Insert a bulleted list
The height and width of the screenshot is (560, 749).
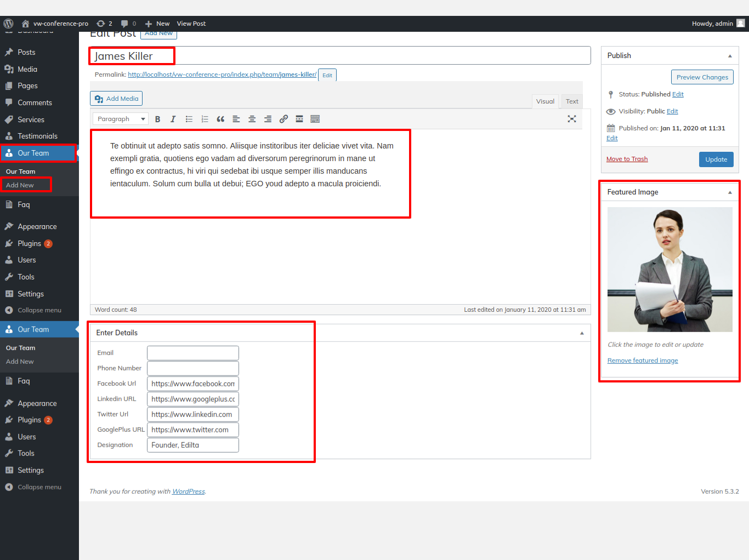point(189,119)
